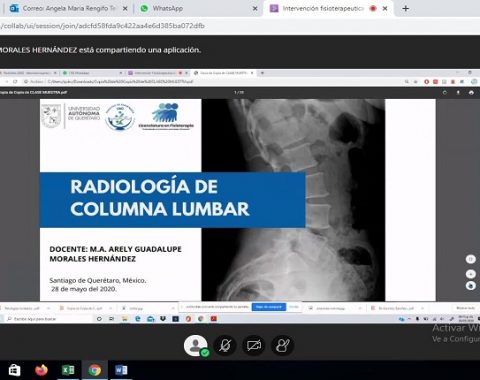Open Microsoft Store from the taskbar

tap(14, 370)
